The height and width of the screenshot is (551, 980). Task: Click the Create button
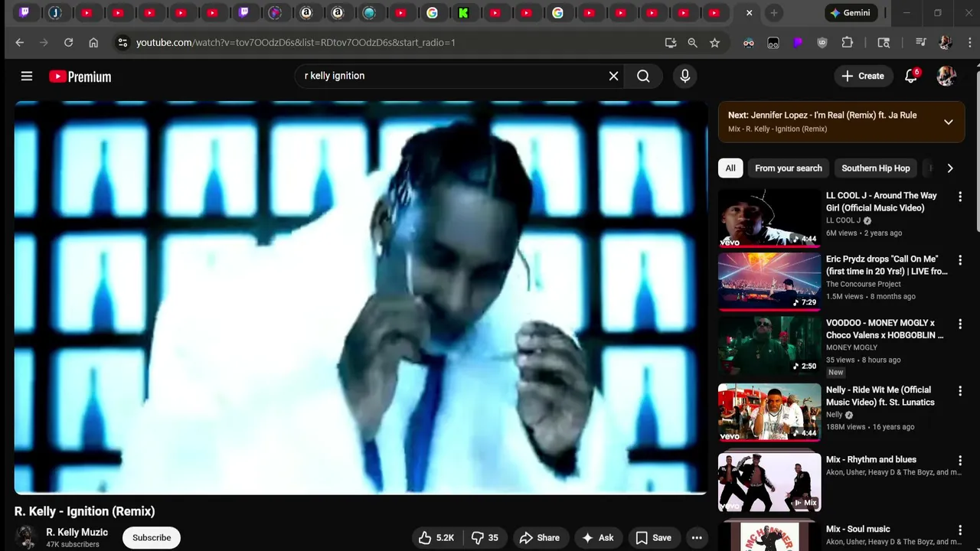coord(863,76)
